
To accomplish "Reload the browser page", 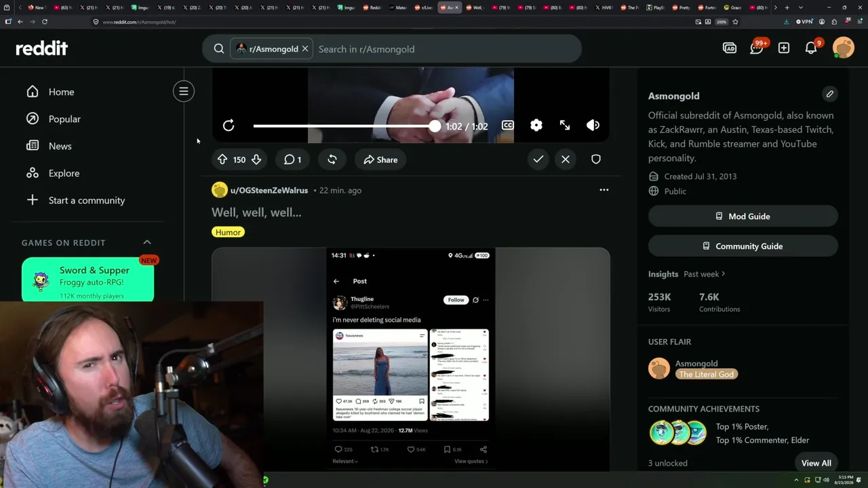I will pos(45,22).
